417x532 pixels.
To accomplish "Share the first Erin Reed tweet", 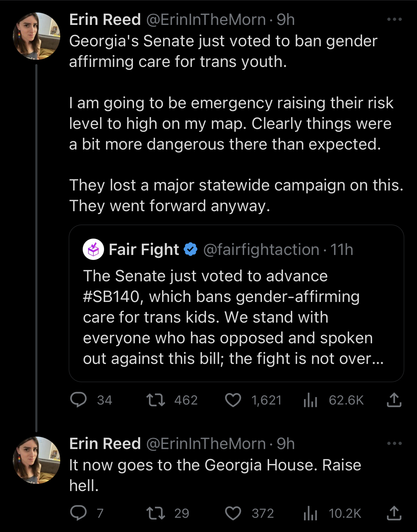I will click(x=394, y=400).
